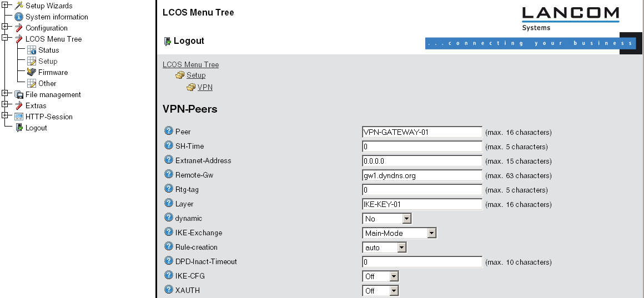Click the VPN breadcrumb link
The width and height of the screenshot is (644, 298).
point(205,87)
